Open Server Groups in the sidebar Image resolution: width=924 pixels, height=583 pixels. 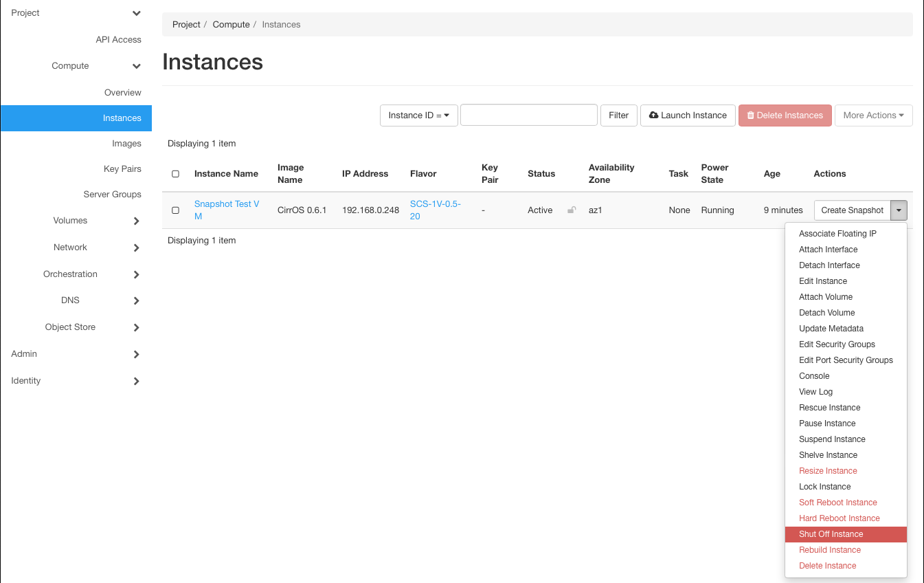113,195
